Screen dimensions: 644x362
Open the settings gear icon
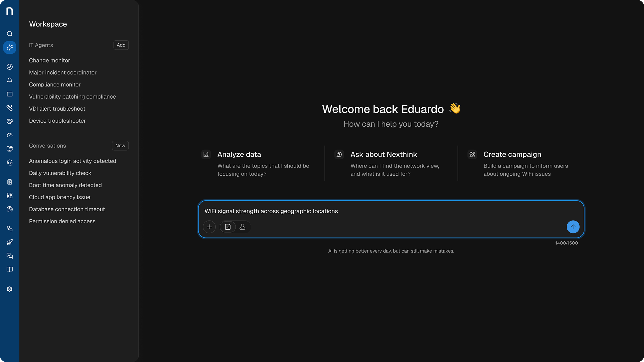coord(10,289)
